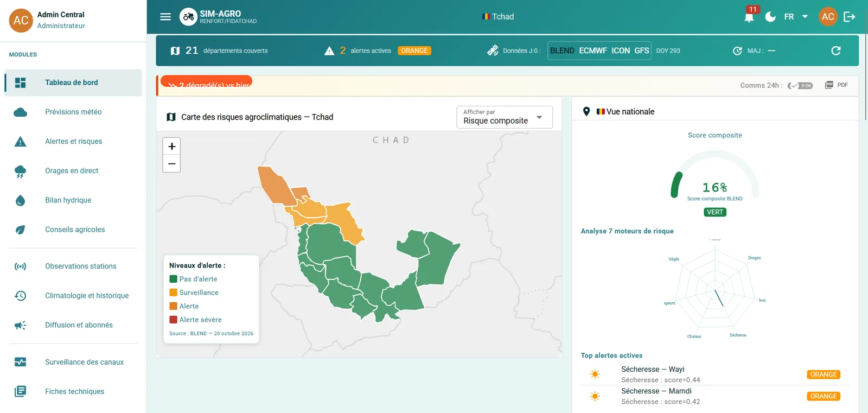Open the notifications bell with badge 11
The image size is (868, 413).
(x=749, y=17)
